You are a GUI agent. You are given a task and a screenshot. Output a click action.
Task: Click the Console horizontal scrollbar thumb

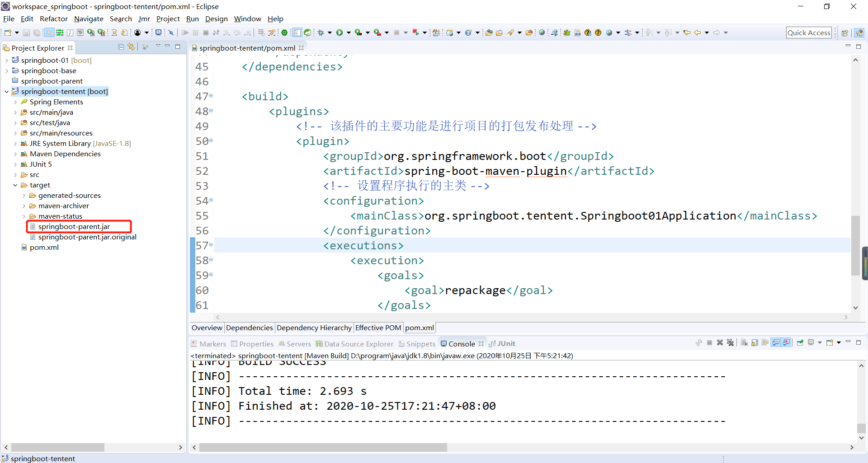323,447
